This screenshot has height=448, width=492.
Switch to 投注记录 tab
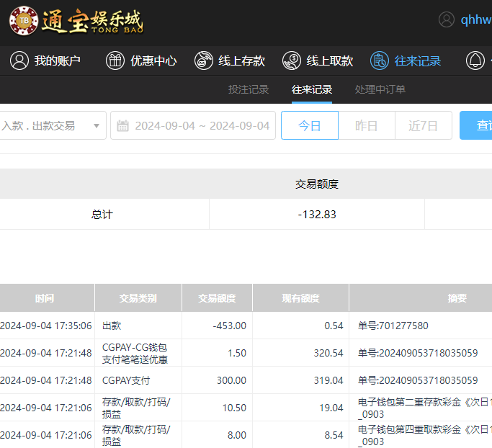249,89
